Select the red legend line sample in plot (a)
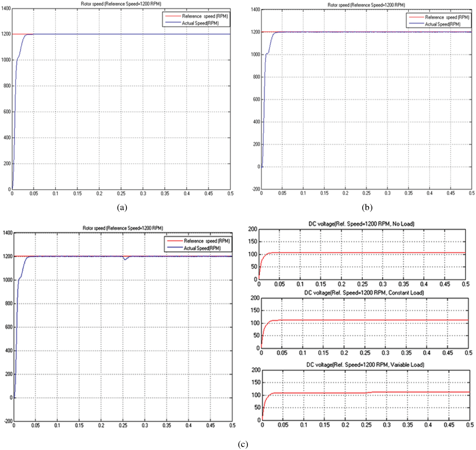 pyautogui.click(x=173, y=16)
